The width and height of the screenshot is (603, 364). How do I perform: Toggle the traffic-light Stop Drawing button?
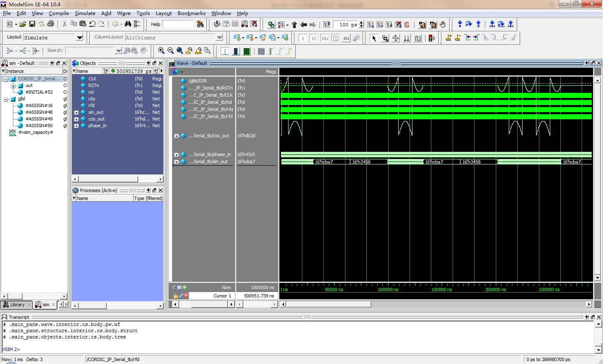tap(432, 38)
